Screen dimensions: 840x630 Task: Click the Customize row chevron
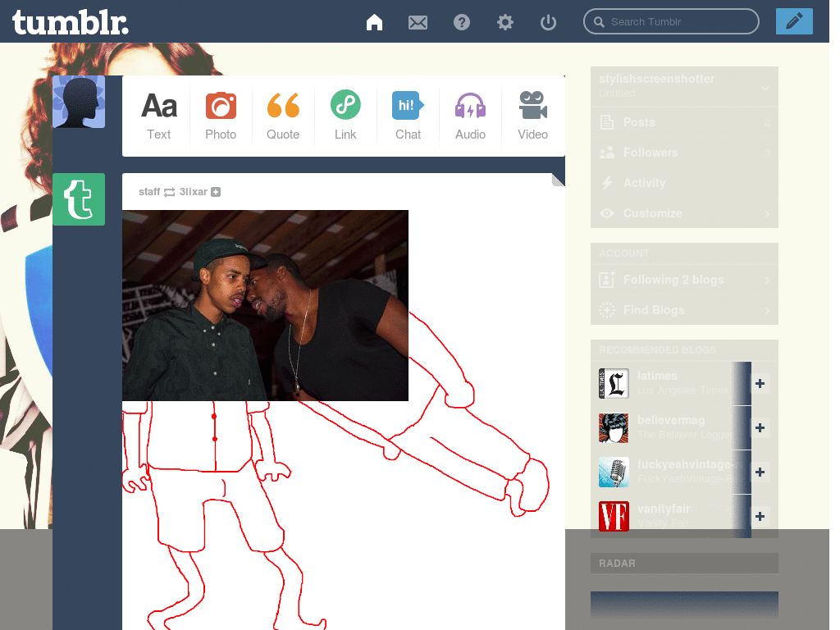coord(767,214)
